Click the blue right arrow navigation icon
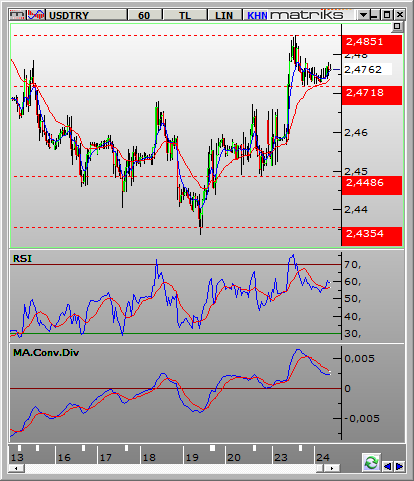The width and height of the screenshot is (414, 481). pos(399,466)
